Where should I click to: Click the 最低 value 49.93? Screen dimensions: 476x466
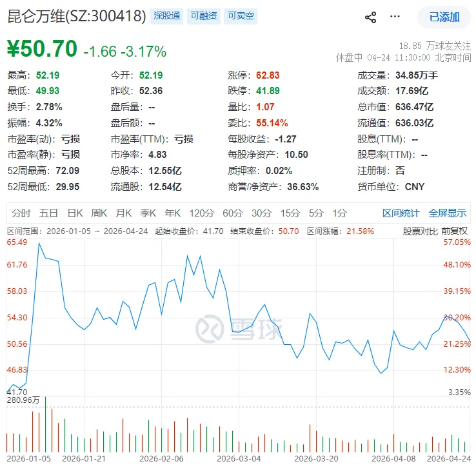pos(48,91)
